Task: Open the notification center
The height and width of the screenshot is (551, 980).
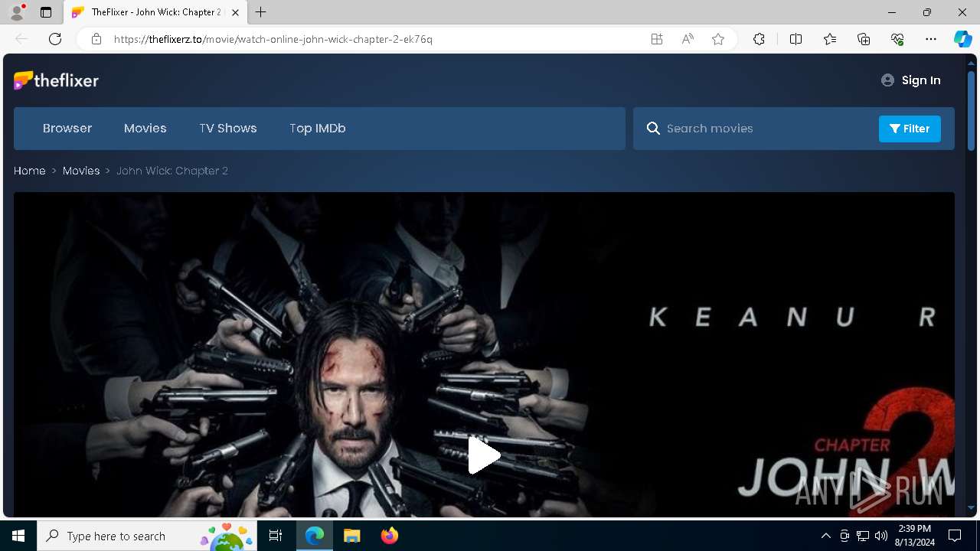Action: (955, 536)
